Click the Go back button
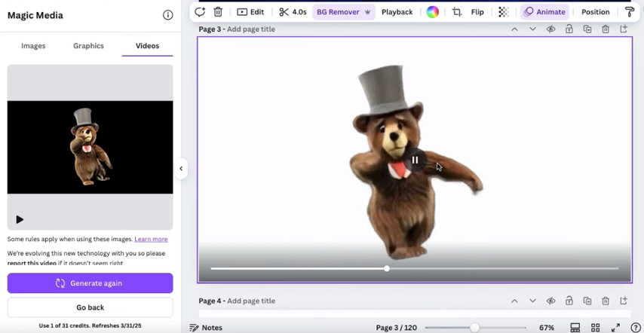This screenshot has width=644, height=333. (90, 307)
